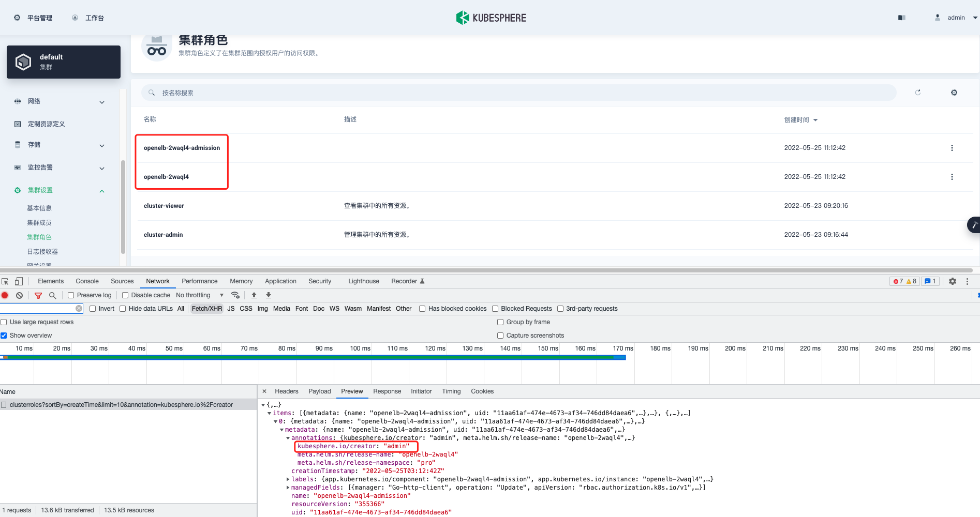
Task: Collapse the 集群设置 sidebar section
Action: (101, 190)
